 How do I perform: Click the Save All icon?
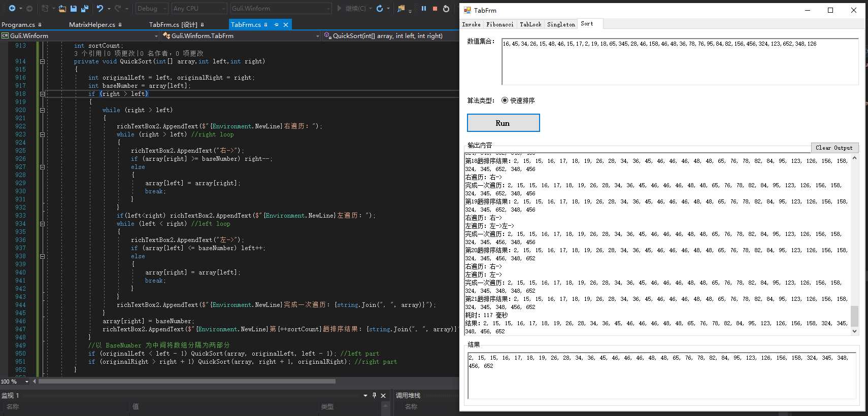(x=85, y=9)
